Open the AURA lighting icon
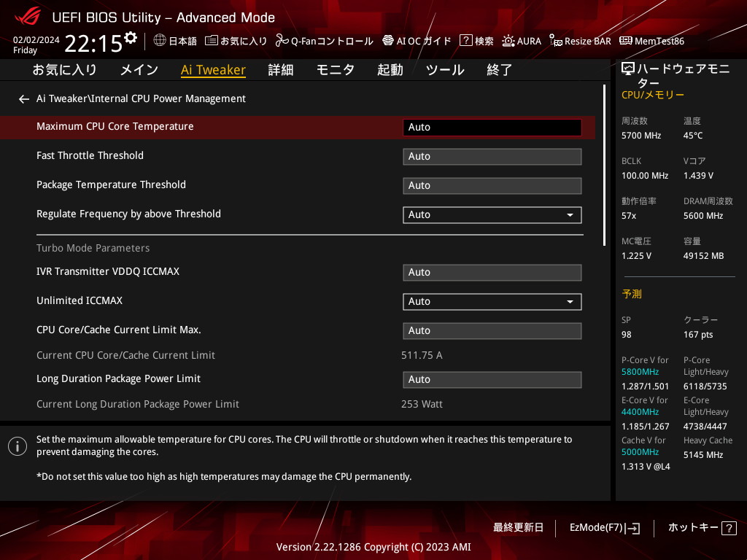 tap(508, 41)
